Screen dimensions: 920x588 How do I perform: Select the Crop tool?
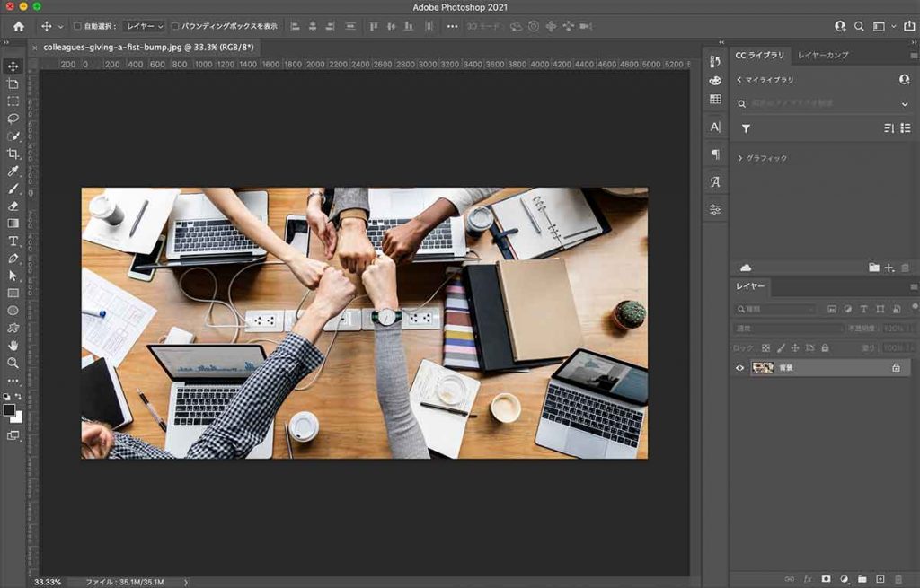13,154
